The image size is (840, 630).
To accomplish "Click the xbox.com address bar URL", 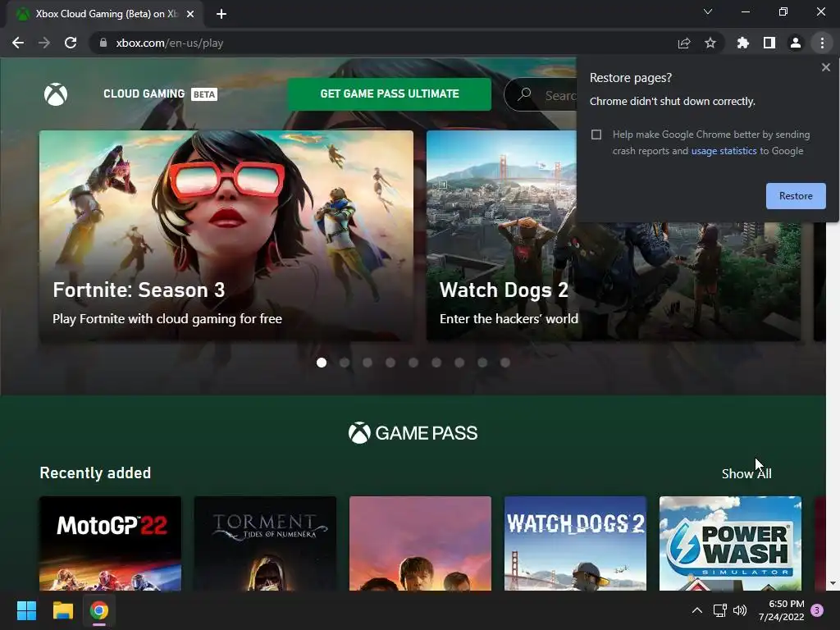I will [x=169, y=43].
